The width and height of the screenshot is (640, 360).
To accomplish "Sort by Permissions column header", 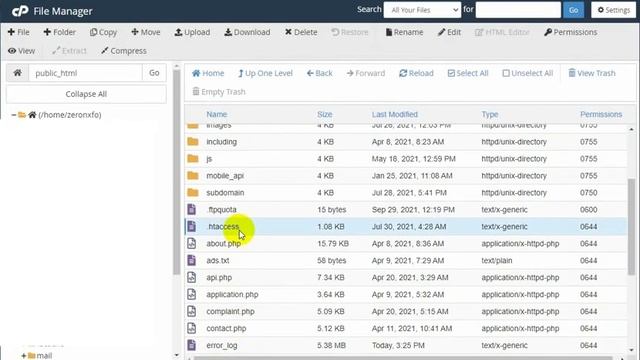I will click(601, 115).
